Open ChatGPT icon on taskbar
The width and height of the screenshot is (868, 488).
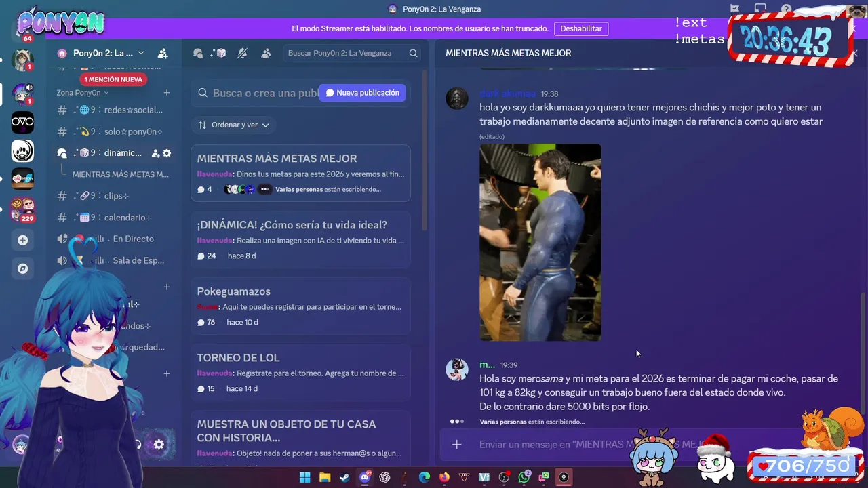(x=384, y=477)
